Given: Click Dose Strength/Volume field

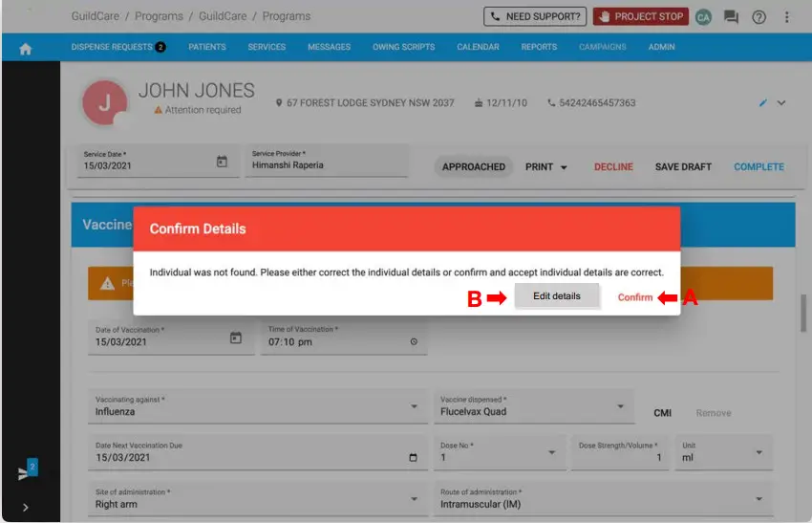Looking at the screenshot, I should tap(620, 452).
